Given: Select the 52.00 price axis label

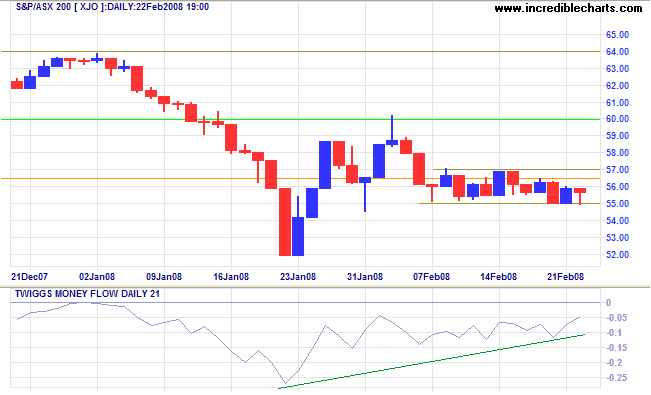Looking at the screenshot, I should (617, 255).
